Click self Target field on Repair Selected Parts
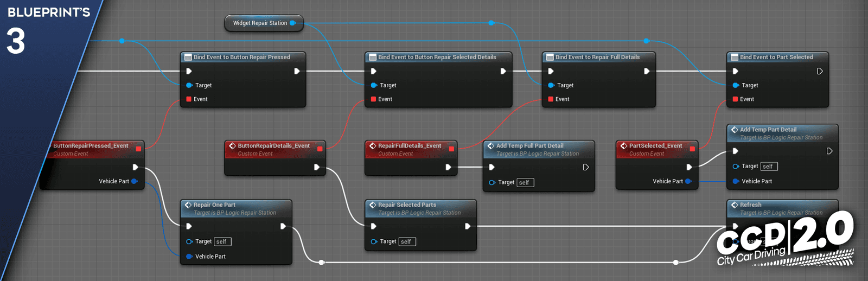This screenshot has height=281, width=868. point(407,242)
